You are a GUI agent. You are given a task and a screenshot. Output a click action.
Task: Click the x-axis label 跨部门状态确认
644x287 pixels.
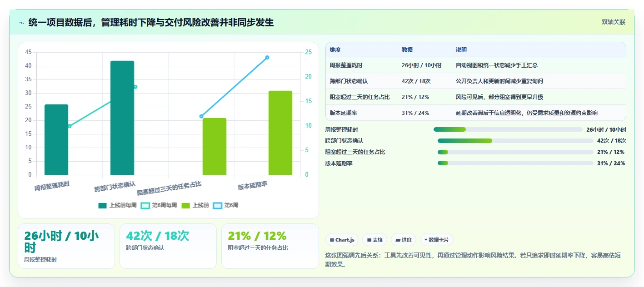click(115, 186)
